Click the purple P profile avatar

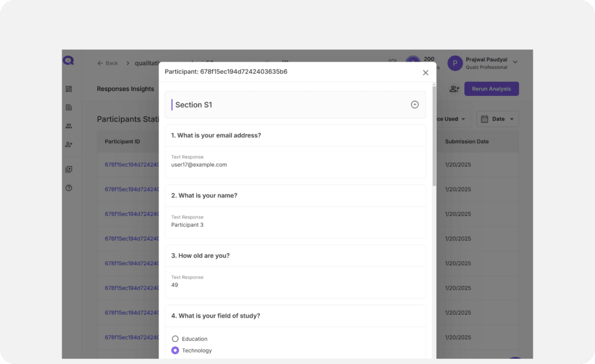[x=455, y=63]
